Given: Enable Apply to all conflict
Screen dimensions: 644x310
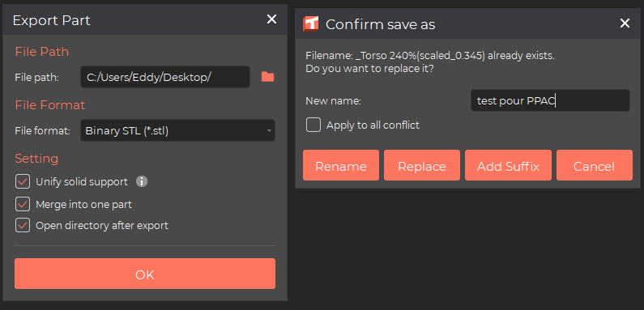Looking at the screenshot, I should pyautogui.click(x=313, y=125).
